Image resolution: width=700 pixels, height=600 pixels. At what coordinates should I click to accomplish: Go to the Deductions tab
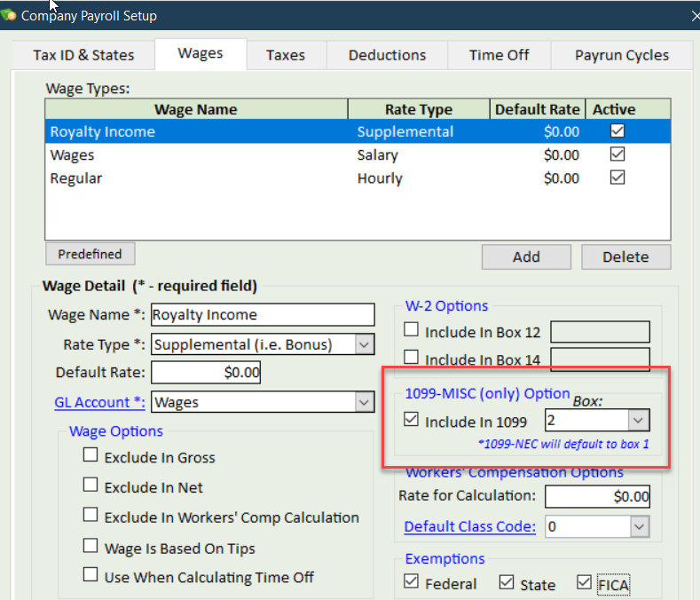pos(387,55)
